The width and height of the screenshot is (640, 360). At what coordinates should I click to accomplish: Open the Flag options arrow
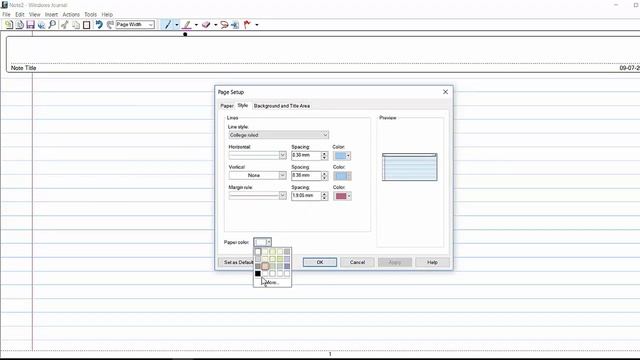(257, 25)
